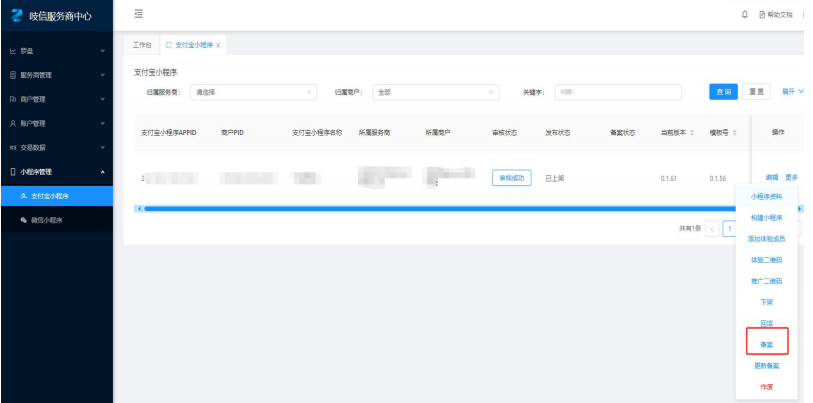
Task: Click the 关键字 search input field
Action: [x=617, y=92]
